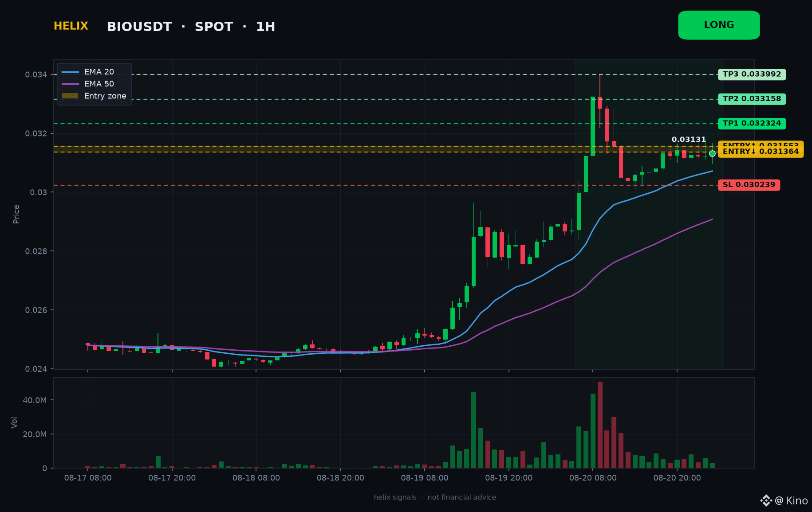The width and height of the screenshot is (812, 512).
Task: Click the 0.03 price axis label
Action: click(x=39, y=192)
